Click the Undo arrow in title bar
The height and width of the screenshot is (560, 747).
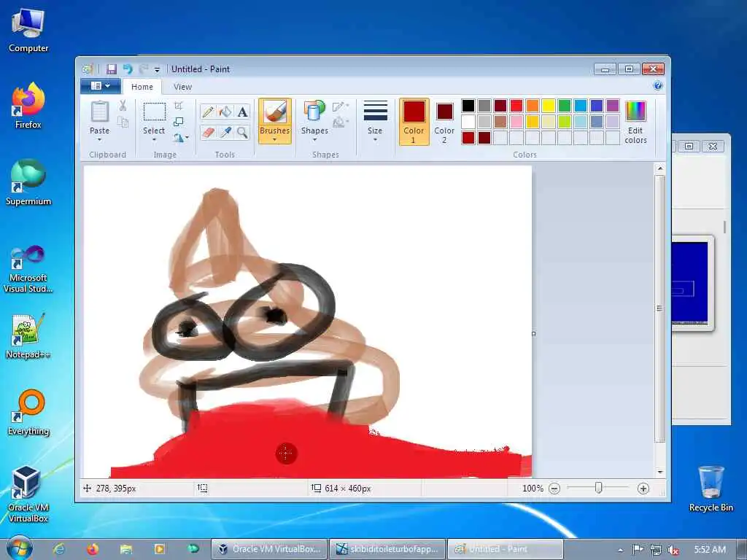128,69
